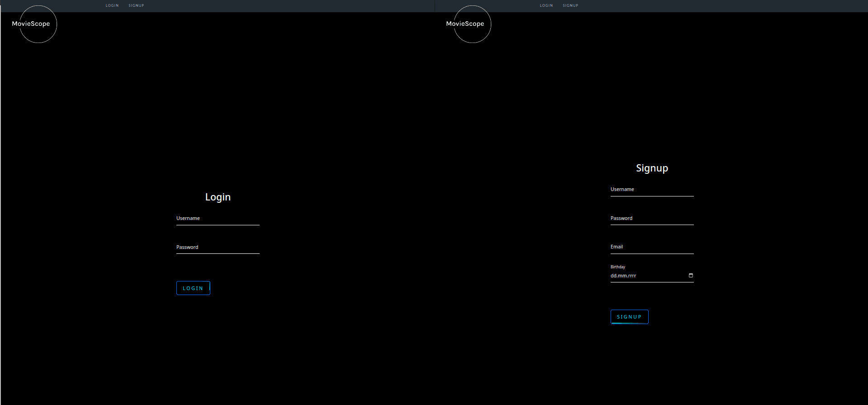Click the Login heading text
This screenshot has height=405, width=868.
(218, 197)
